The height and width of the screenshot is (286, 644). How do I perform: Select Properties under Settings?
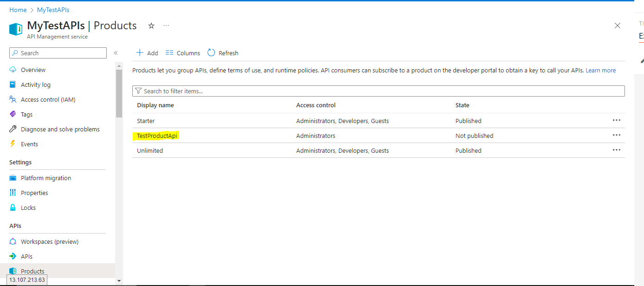point(34,193)
